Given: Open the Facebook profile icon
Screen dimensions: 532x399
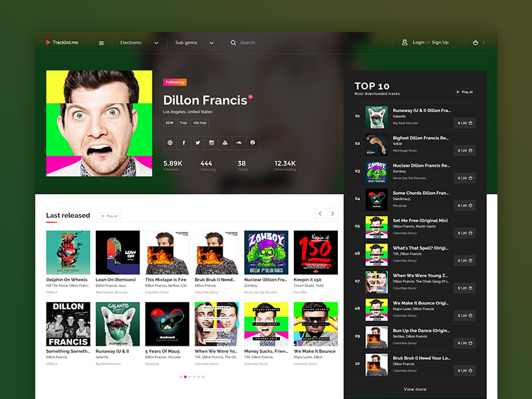Looking at the screenshot, I should click(184, 143).
